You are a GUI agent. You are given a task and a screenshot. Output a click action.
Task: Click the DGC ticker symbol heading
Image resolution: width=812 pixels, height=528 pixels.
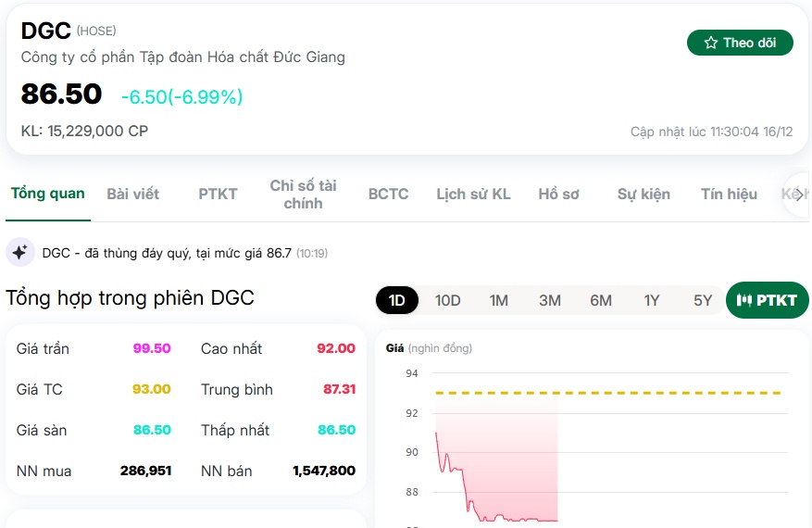(x=45, y=31)
